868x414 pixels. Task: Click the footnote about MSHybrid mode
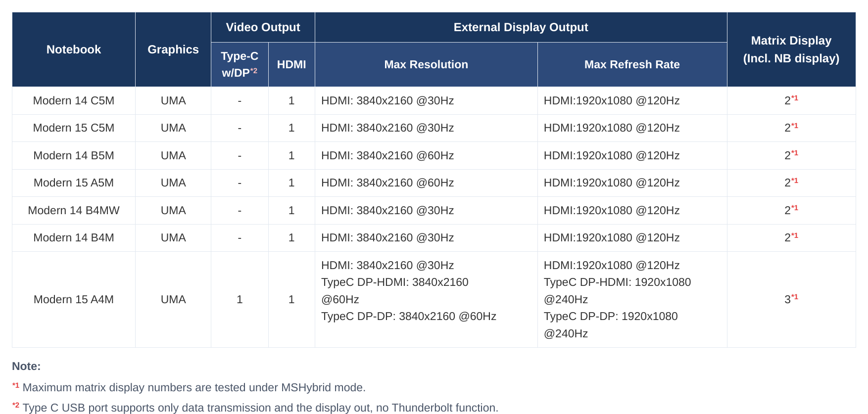[189, 387]
